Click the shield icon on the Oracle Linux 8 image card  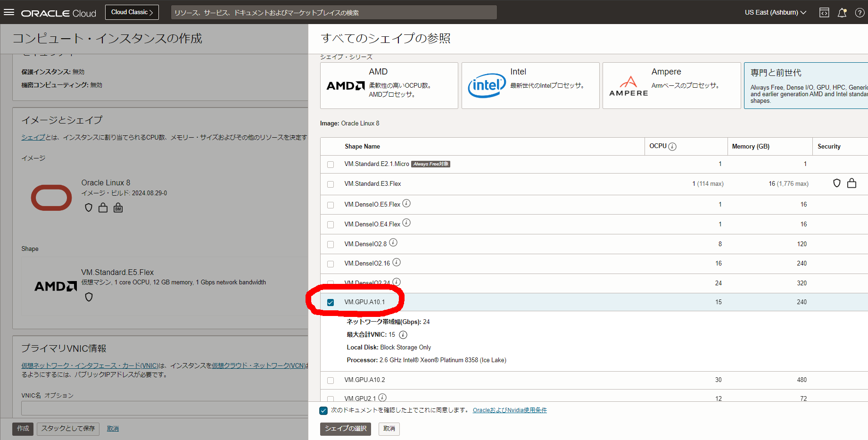89,208
